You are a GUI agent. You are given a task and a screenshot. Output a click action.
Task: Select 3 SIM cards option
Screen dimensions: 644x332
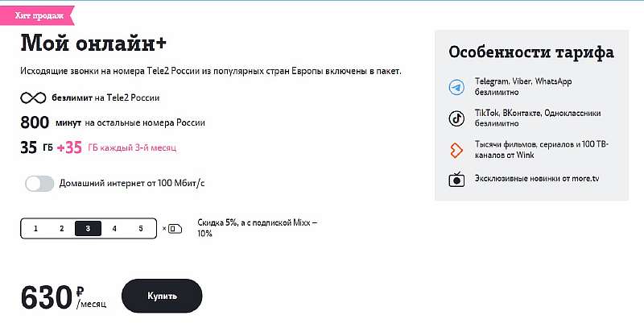pos(88,229)
